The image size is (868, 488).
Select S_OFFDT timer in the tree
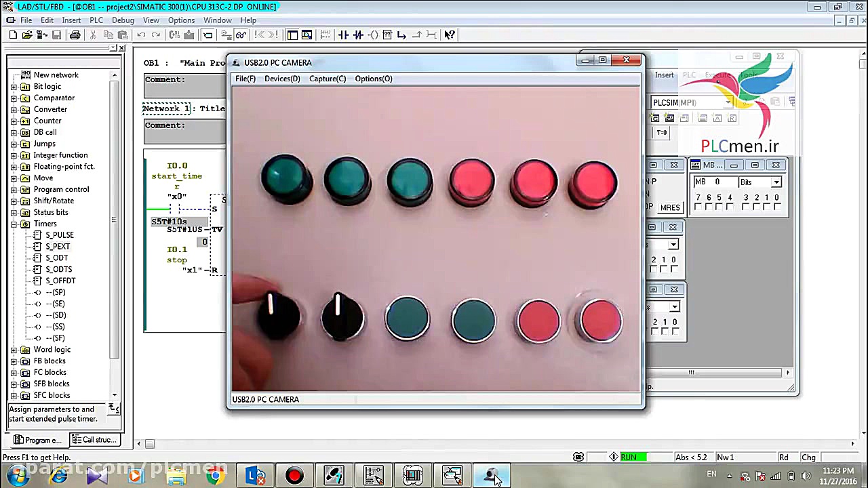point(60,281)
